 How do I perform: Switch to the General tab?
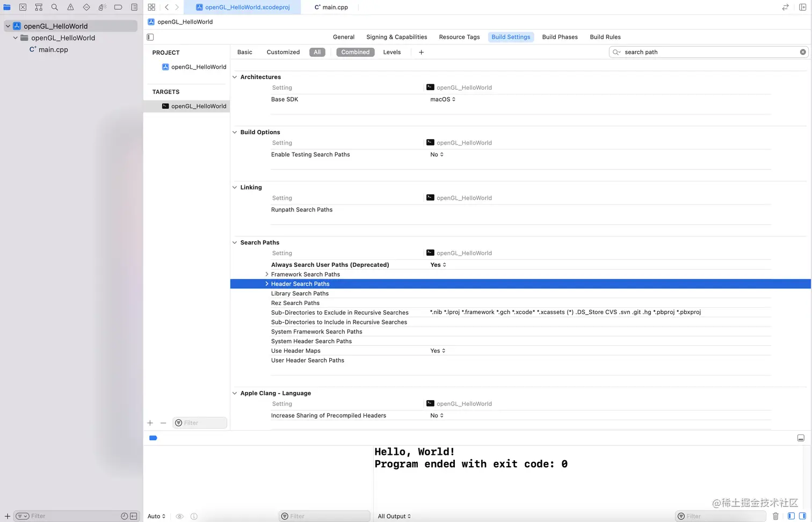[344, 37]
